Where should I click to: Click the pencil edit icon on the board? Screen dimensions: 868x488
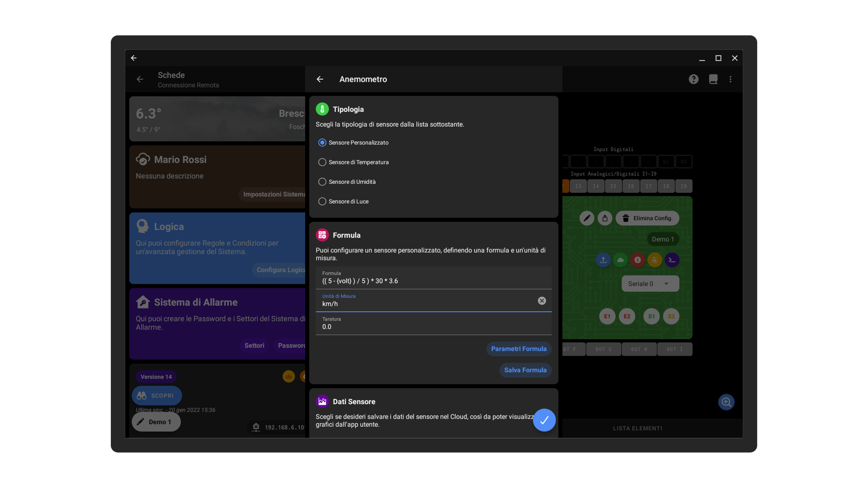point(587,218)
